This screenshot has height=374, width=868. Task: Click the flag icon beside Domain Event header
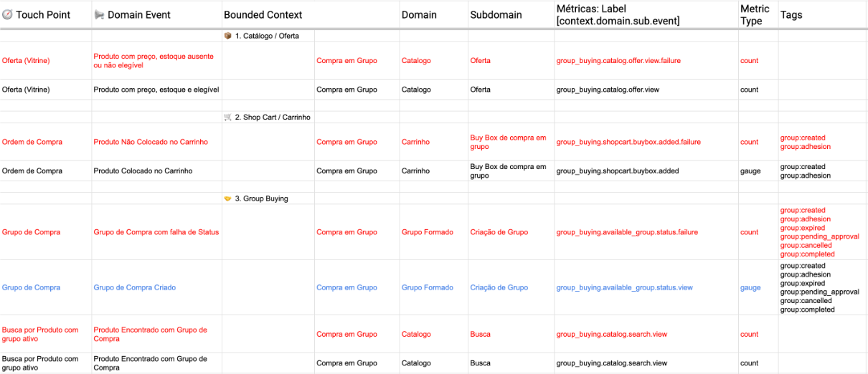[x=99, y=15]
